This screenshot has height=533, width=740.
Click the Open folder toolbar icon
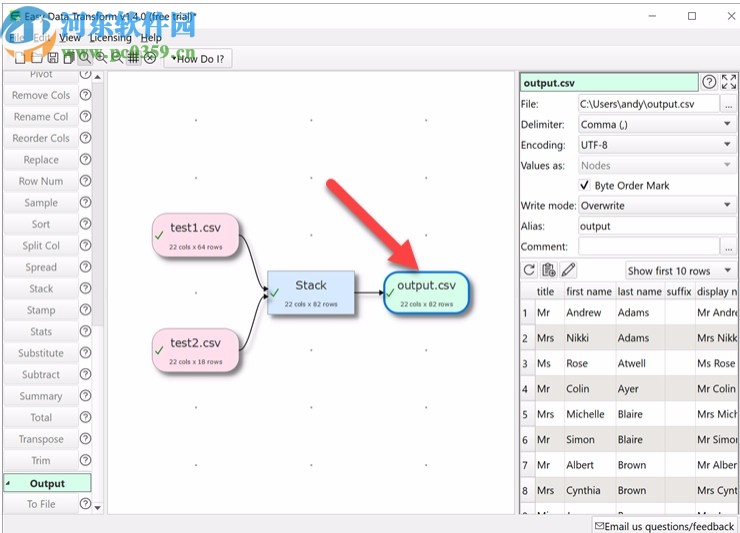(x=36, y=58)
